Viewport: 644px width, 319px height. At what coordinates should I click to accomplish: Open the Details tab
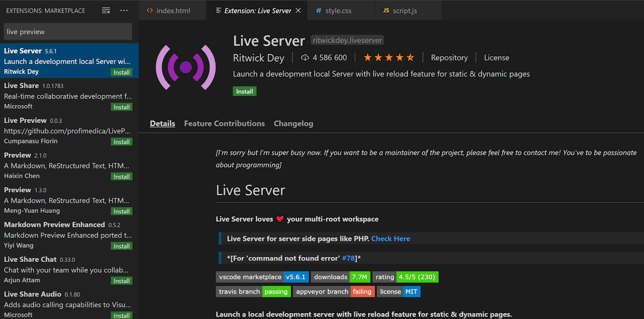coord(163,124)
